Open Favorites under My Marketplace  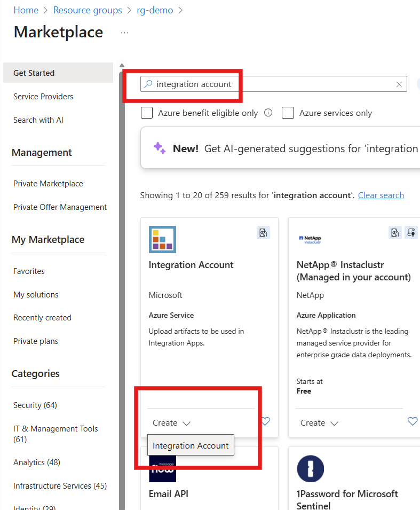pos(29,271)
